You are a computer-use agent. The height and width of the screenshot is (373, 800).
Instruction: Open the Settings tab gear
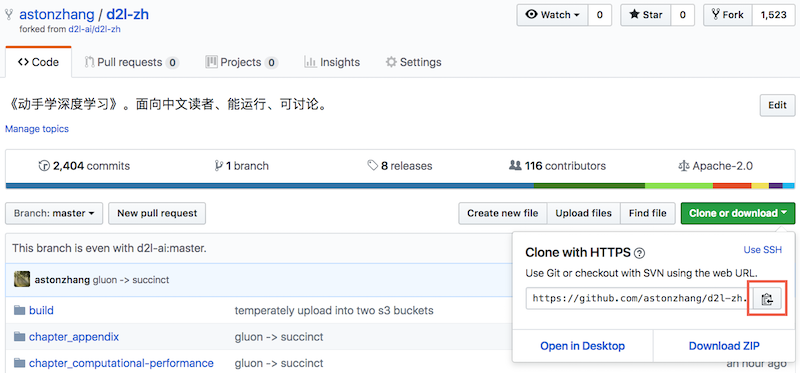(413, 62)
